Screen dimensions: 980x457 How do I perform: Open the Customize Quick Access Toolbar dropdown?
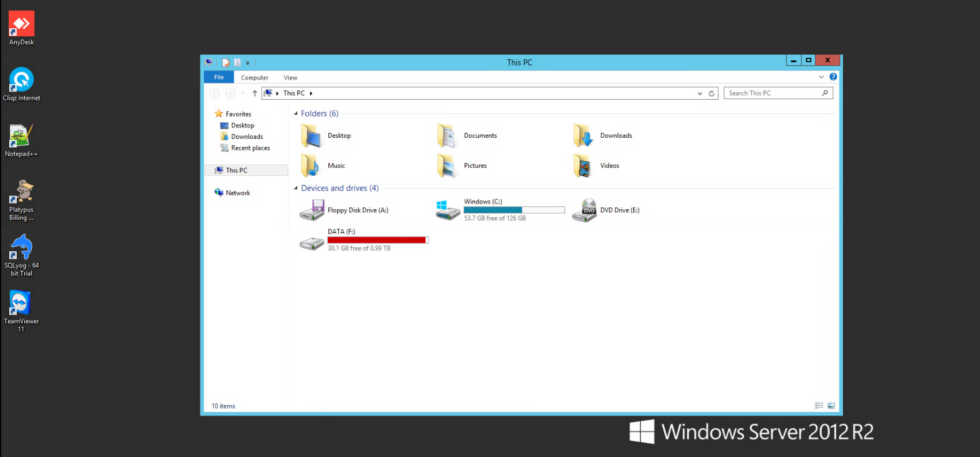(x=248, y=63)
